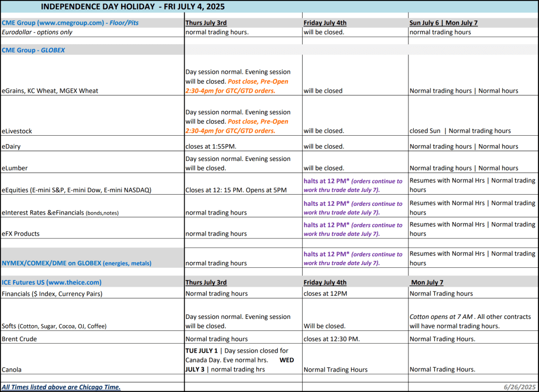Image resolution: width=539 pixels, height=392 pixels.
Task: Open the ICE Futures US (www.theice.com) link
Action: [52, 283]
